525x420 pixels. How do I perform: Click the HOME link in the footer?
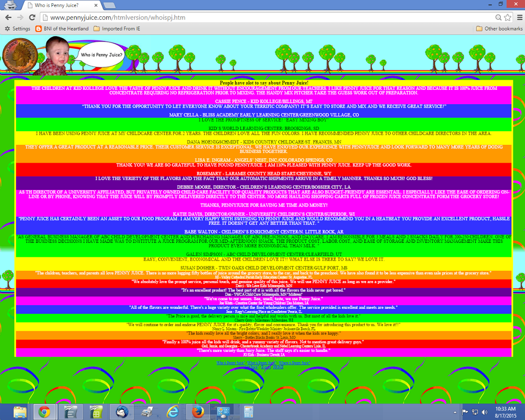coord(278,367)
